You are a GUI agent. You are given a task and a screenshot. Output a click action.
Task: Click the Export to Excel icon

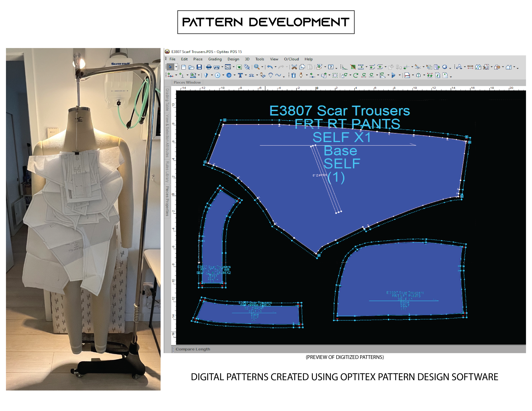[239, 67]
